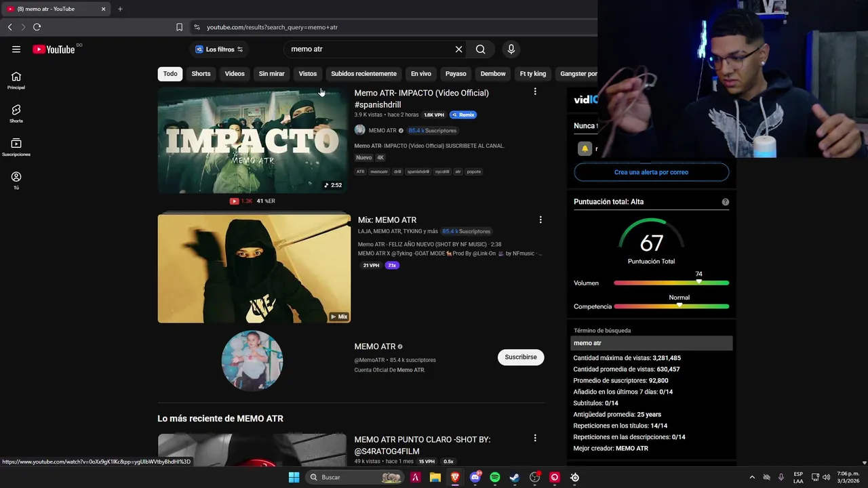Image resolution: width=868 pixels, height=488 pixels.
Task: Open File Explorer from taskbar
Action: [x=435, y=477]
